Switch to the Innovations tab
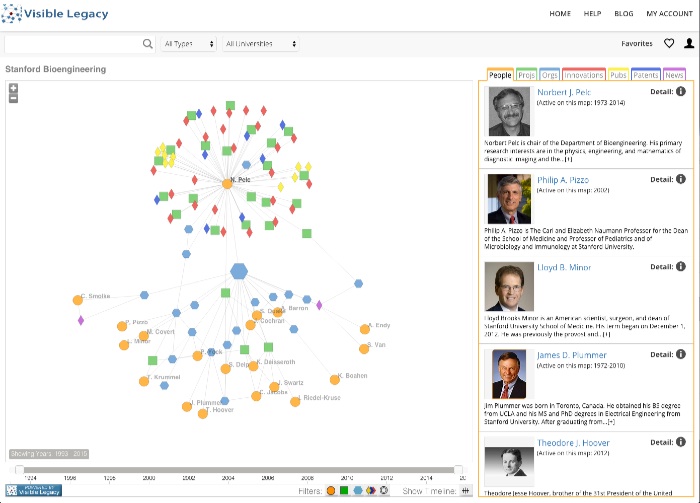The width and height of the screenshot is (700, 503). [583, 75]
